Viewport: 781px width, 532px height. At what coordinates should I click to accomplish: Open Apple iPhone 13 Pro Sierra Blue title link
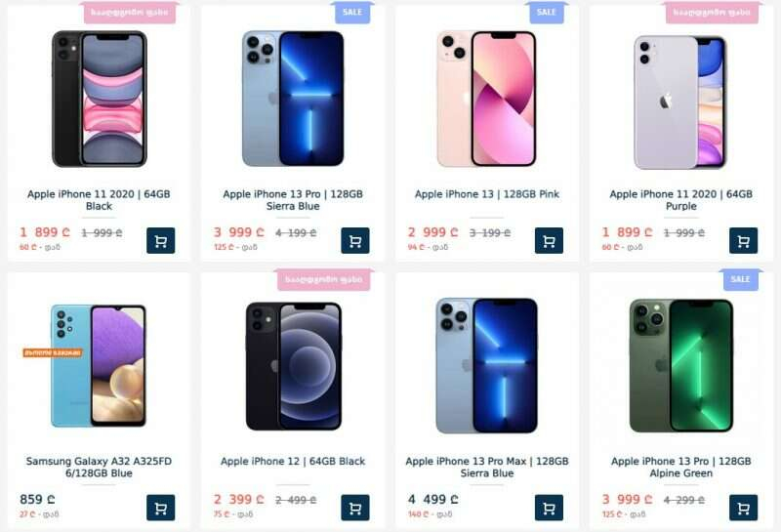coord(293,200)
